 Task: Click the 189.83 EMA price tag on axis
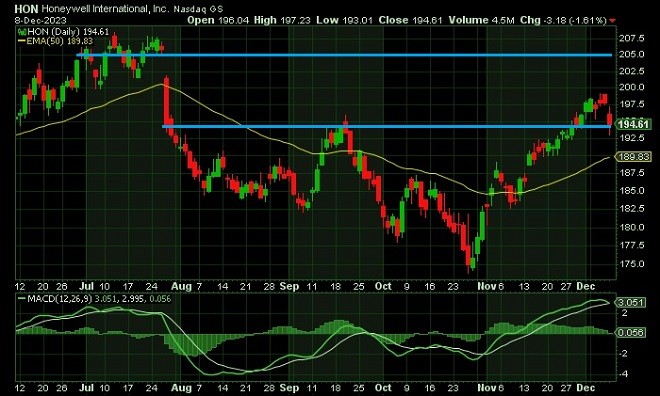coord(633,157)
